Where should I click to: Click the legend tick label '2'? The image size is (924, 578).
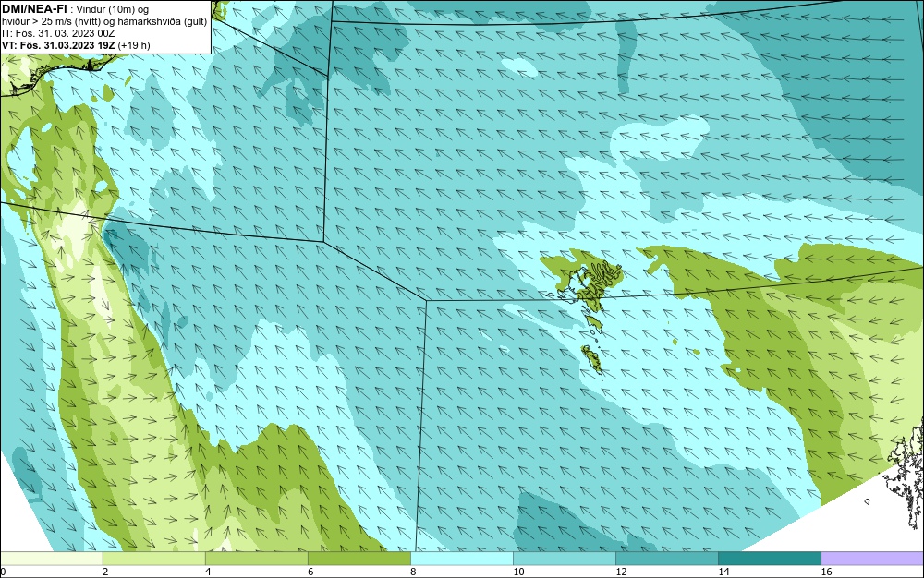[105, 572]
